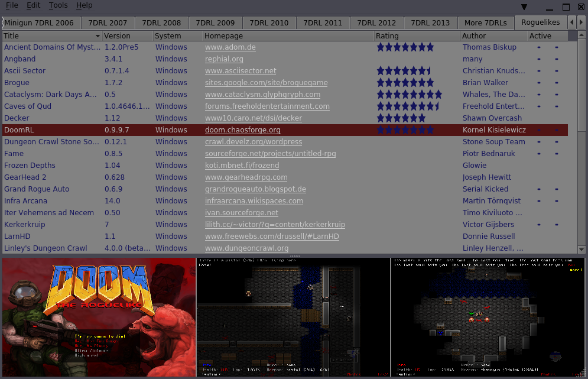This screenshot has height=379, width=588.
Task: Open the sites.google.com/site/broguegame link
Action: point(267,83)
